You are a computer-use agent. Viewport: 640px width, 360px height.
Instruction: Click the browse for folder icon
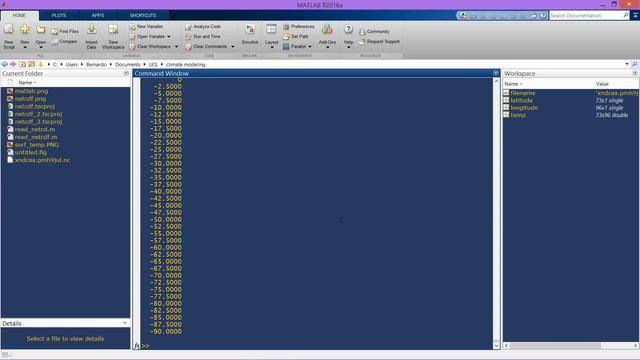pyautogui.click(x=31, y=64)
